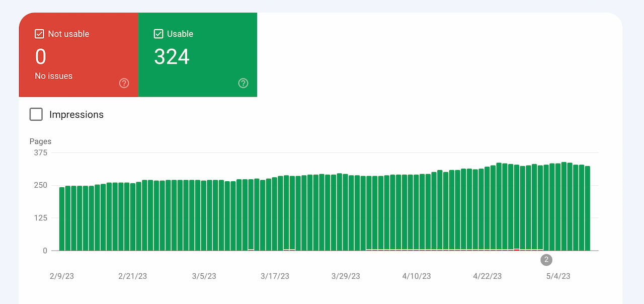The width and height of the screenshot is (644, 304).
Task: Click the annotation marker labeled 2
Action: click(546, 260)
